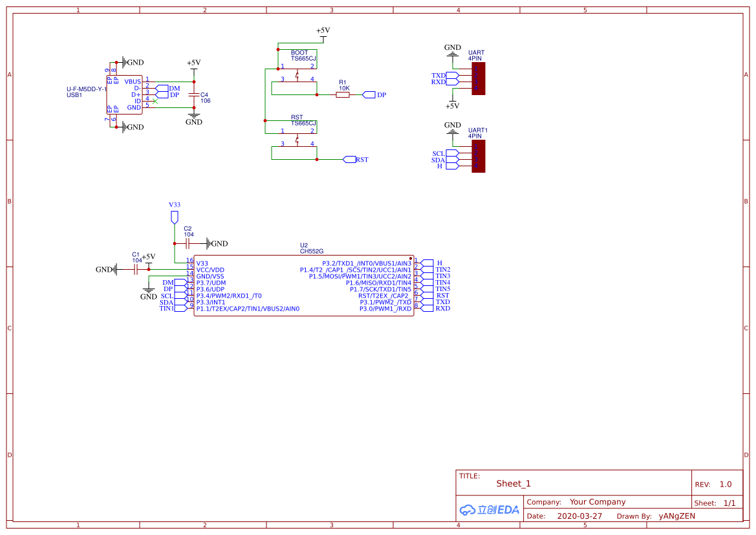Click the RXD net flag at UART header
This screenshot has height=535, width=756.
(x=453, y=82)
